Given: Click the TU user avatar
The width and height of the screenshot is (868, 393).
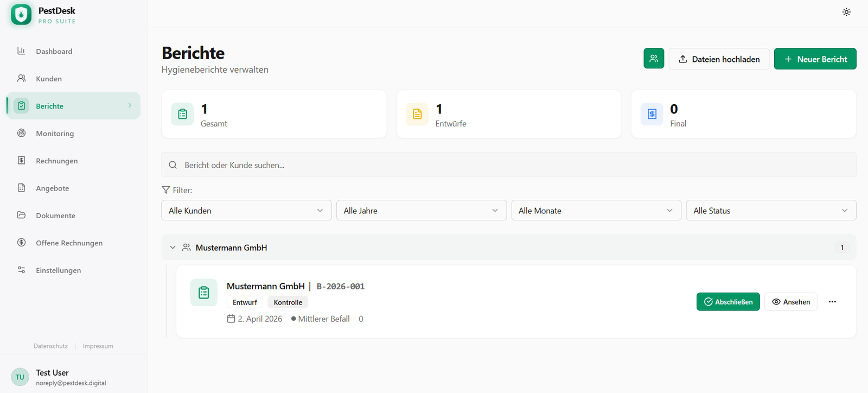Looking at the screenshot, I should (x=20, y=377).
